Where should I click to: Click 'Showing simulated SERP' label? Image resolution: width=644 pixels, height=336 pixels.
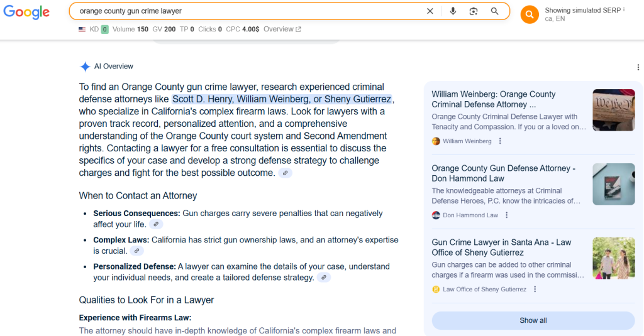pos(583,10)
